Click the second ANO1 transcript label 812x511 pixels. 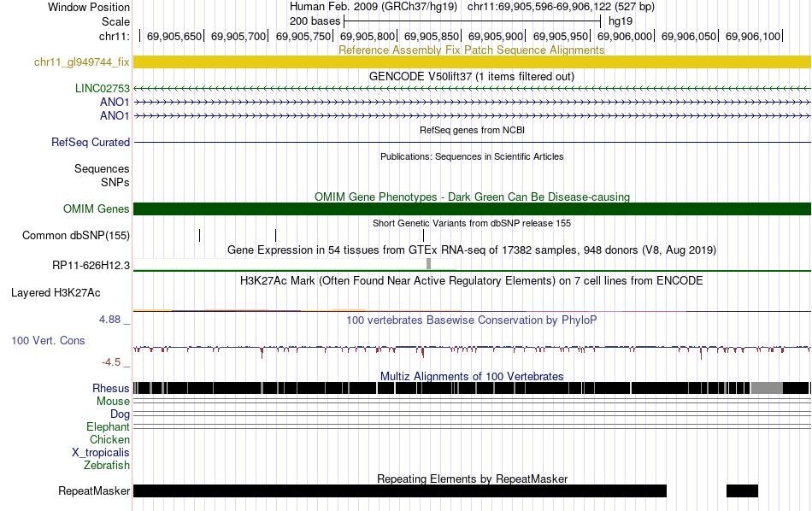[x=115, y=115]
